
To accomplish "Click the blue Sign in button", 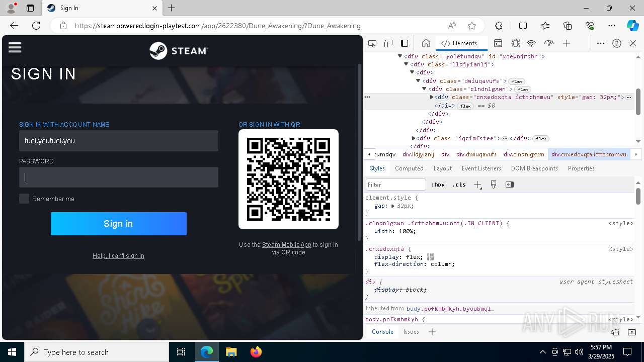I will point(119,224).
